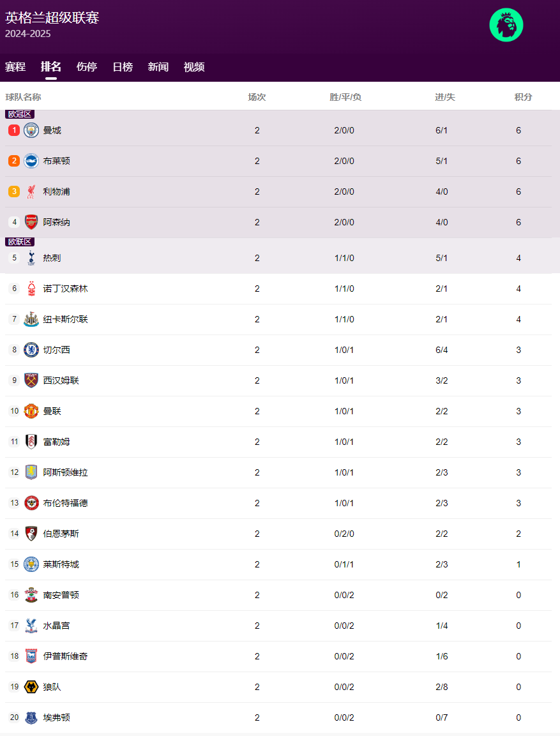Click the Brighton (布莱顿) club crest

[31, 161]
